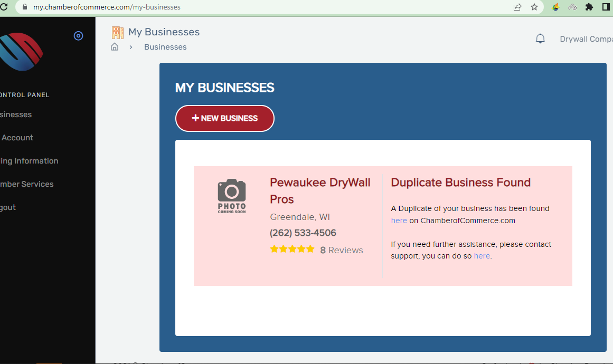
Task: Click the padlock site info icon
Action: (25, 7)
